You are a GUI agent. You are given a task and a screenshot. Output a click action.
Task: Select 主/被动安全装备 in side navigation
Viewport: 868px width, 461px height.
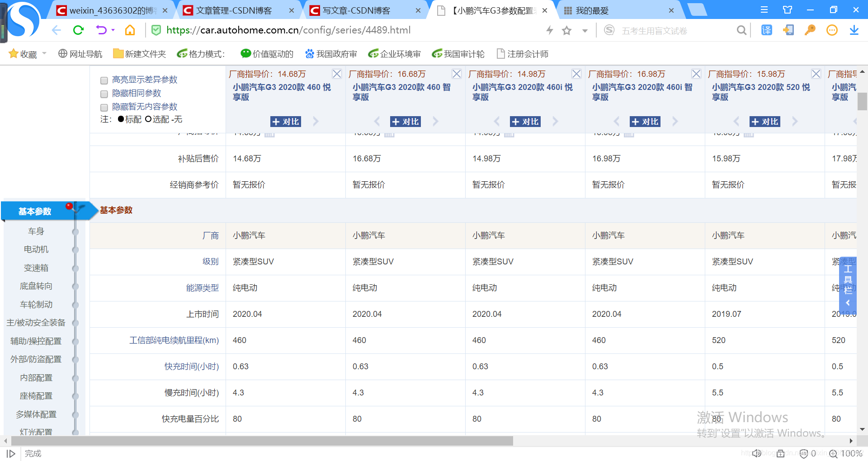tap(36, 323)
